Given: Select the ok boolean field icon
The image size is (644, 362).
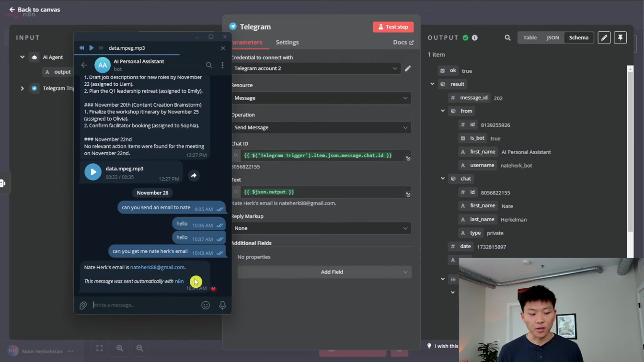Looking at the screenshot, I should tap(443, 70).
